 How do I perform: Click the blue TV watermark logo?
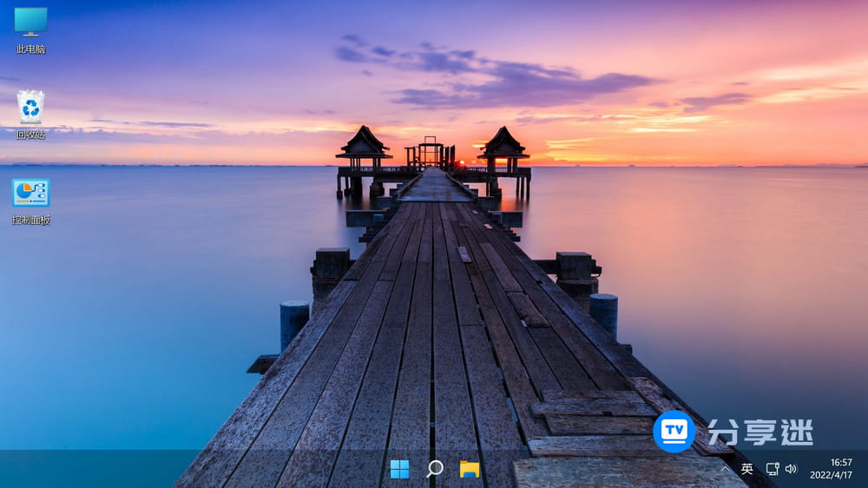coord(674,431)
